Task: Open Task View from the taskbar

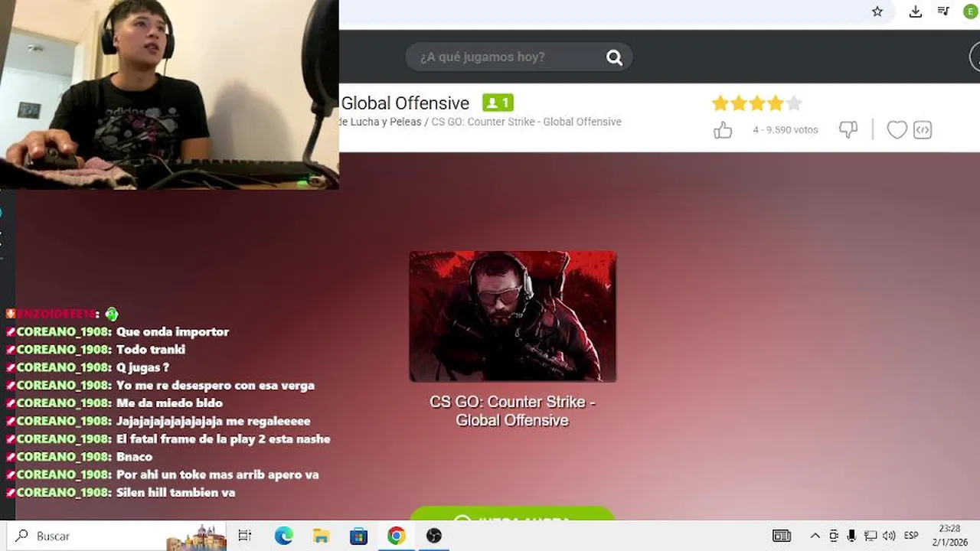Action: (x=245, y=536)
